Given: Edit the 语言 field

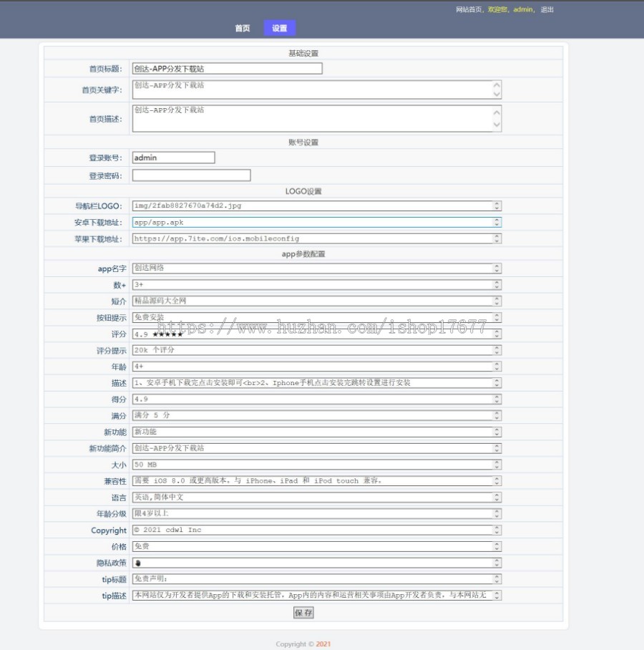Looking at the screenshot, I should (x=316, y=497).
